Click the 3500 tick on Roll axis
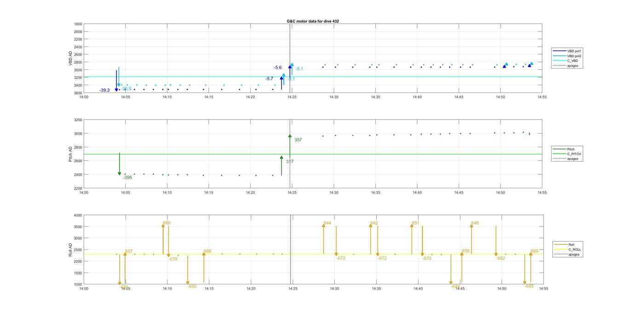644x319 pixels. [78, 227]
